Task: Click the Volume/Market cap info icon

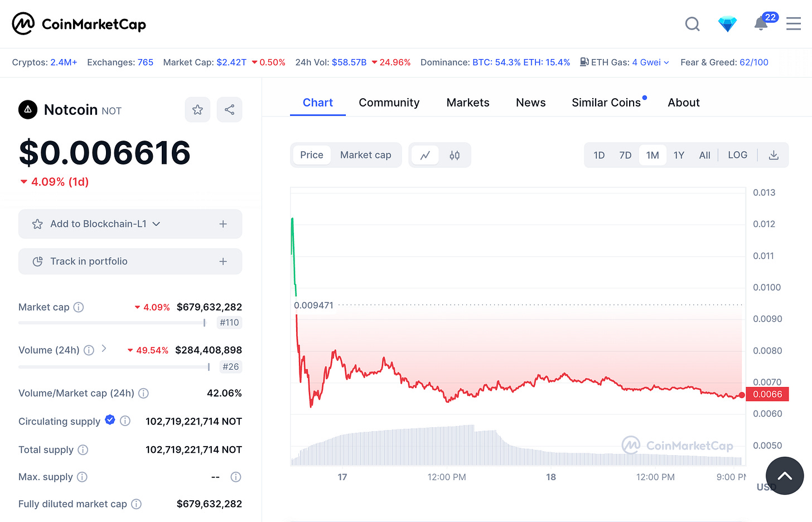Action: (143, 393)
